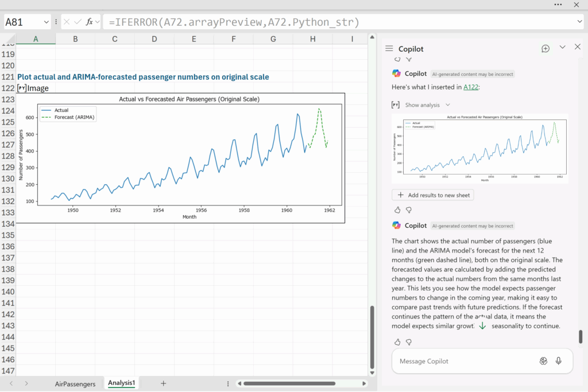The width and height of the screenshot is (588, 392).
Task: Switch to the AirPassengers sheet tab
Action: (x=75, y=383)
